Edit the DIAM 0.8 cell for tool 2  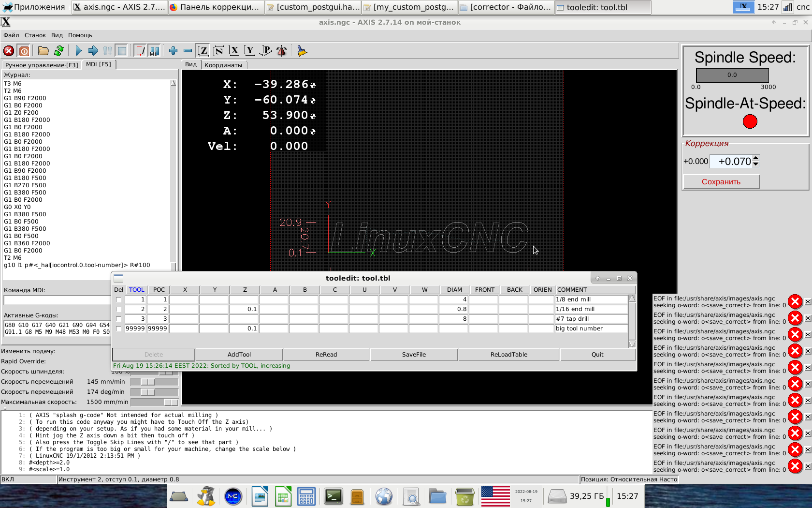point(453,309)
